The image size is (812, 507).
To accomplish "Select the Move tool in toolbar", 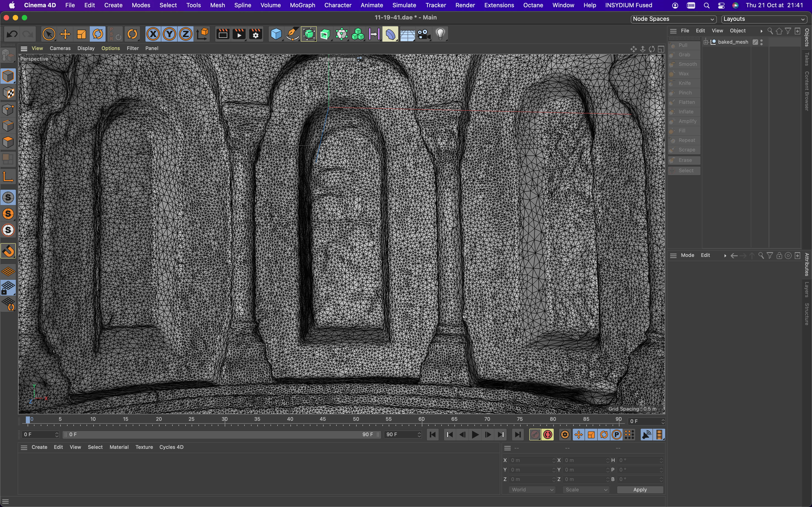I will 65,34.
